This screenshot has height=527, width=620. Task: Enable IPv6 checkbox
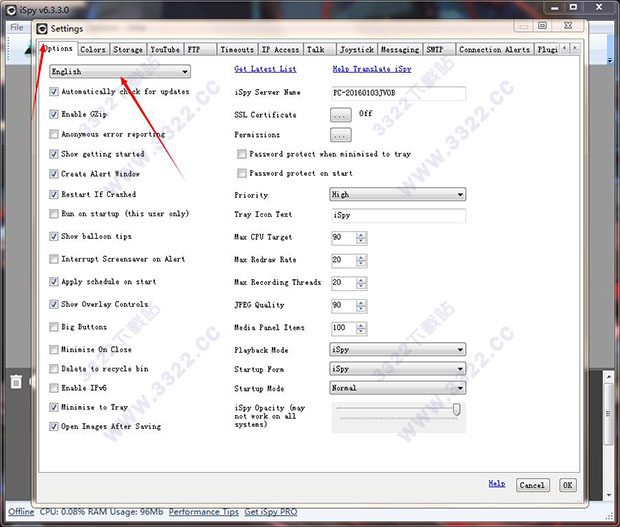[x=54, y=388]
